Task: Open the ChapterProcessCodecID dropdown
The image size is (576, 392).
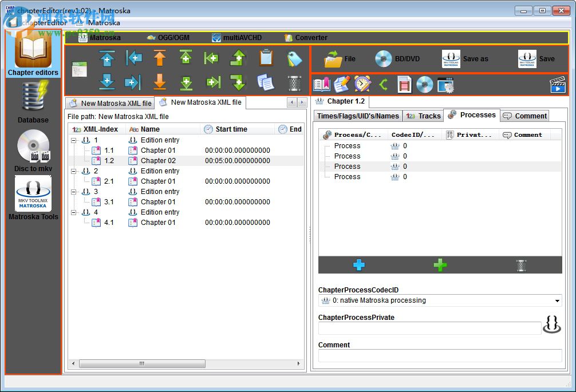Action: [557, 300]
